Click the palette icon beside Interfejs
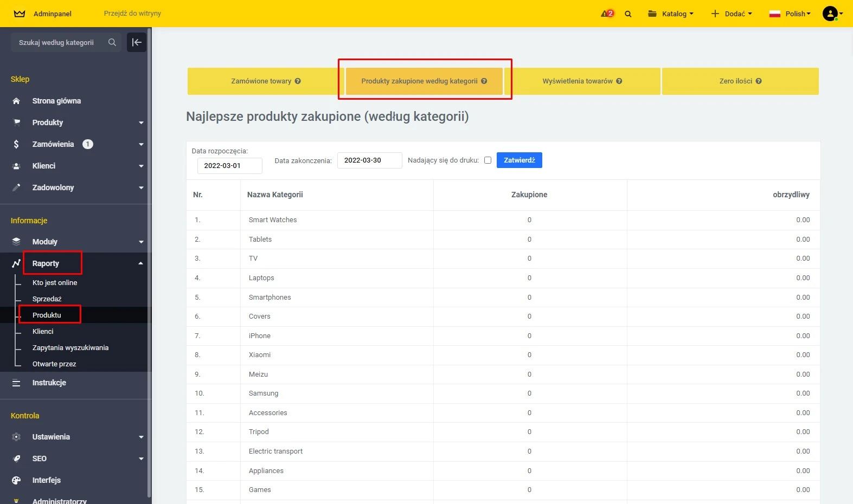 (16, 480)
